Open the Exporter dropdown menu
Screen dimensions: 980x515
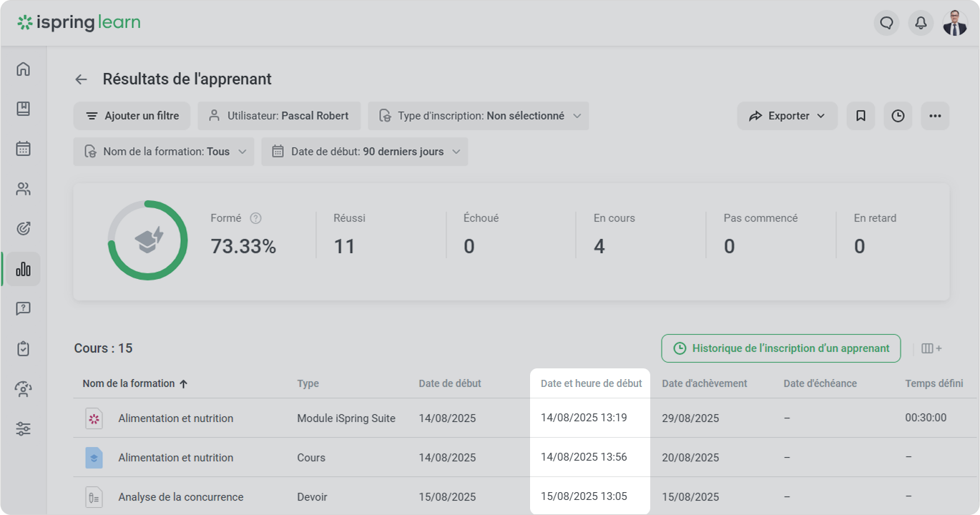[787, 116]
